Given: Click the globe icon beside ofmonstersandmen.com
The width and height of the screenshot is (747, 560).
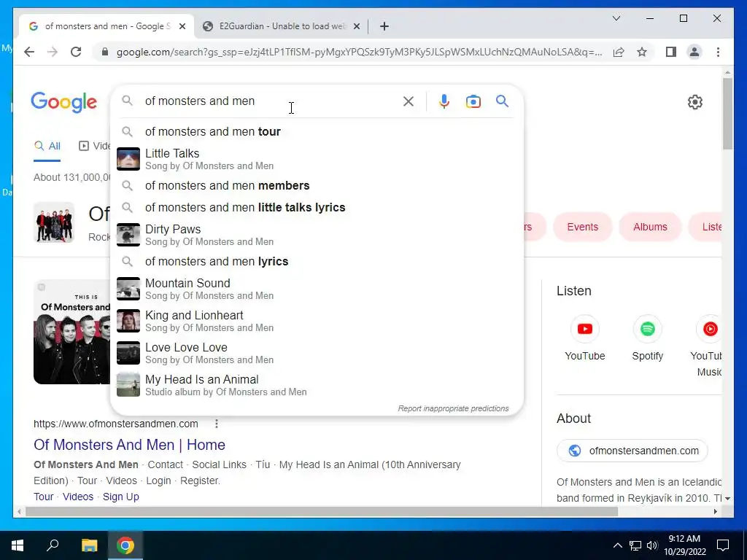Looking at the screenshot, I should [575, 451].
